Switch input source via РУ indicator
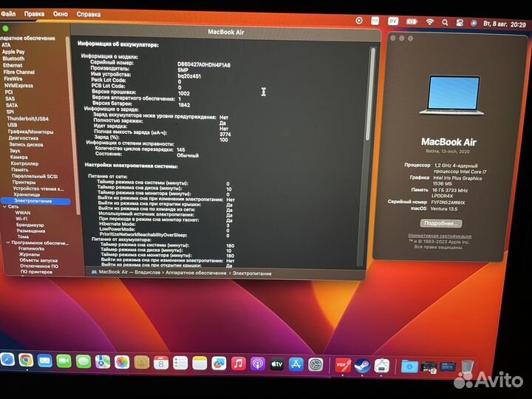Viewport: 532px width, 399px height. [393, 21]
